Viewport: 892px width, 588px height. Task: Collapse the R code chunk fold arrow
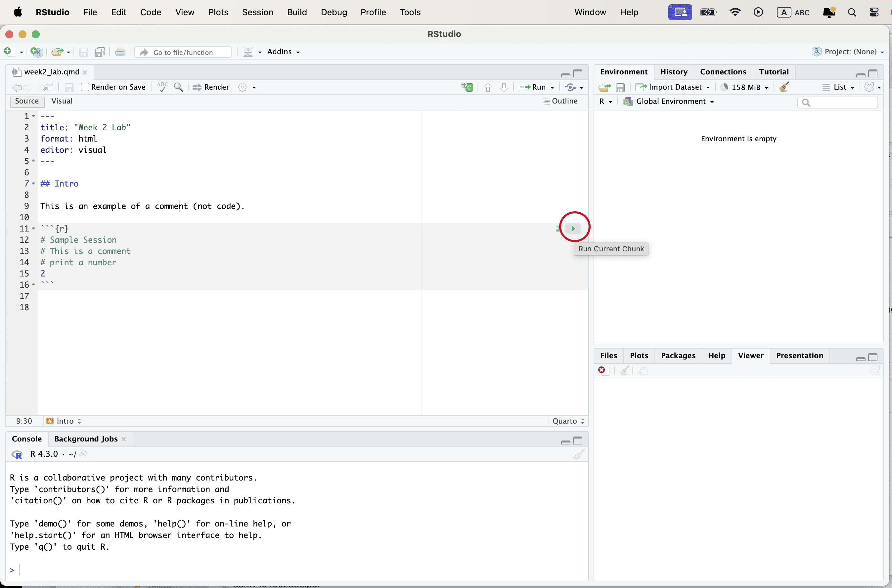(33, 229)
